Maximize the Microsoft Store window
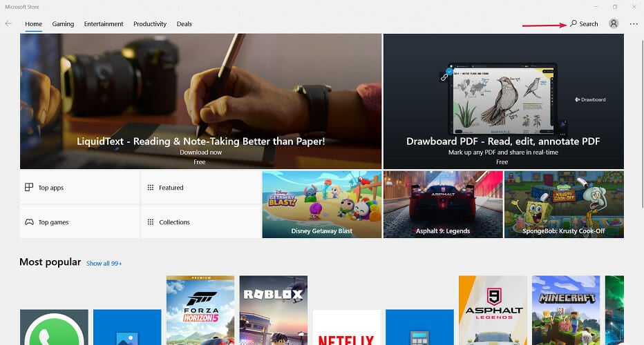The height and width of the screenshot is (345, 644). [x=615, y=7]
